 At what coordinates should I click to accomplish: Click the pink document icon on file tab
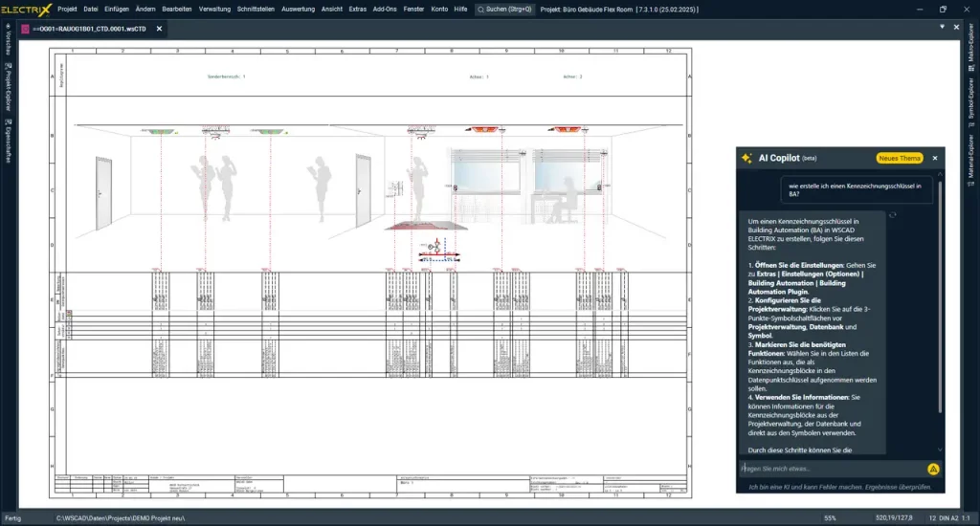26,29
